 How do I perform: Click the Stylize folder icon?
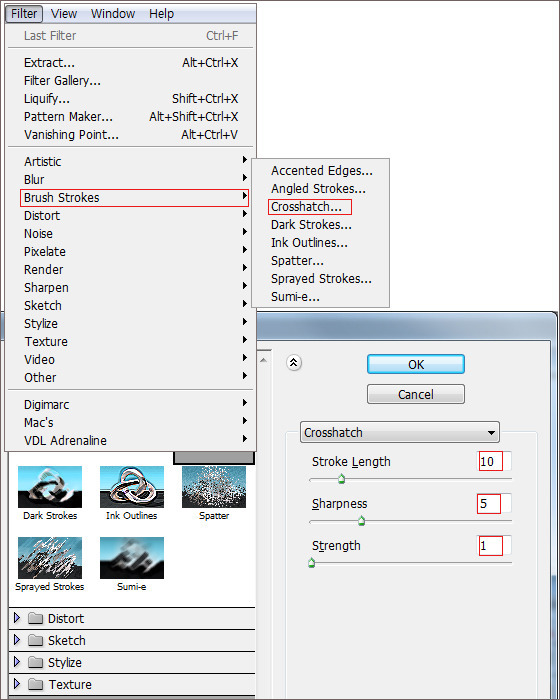(x=35, y=662)
